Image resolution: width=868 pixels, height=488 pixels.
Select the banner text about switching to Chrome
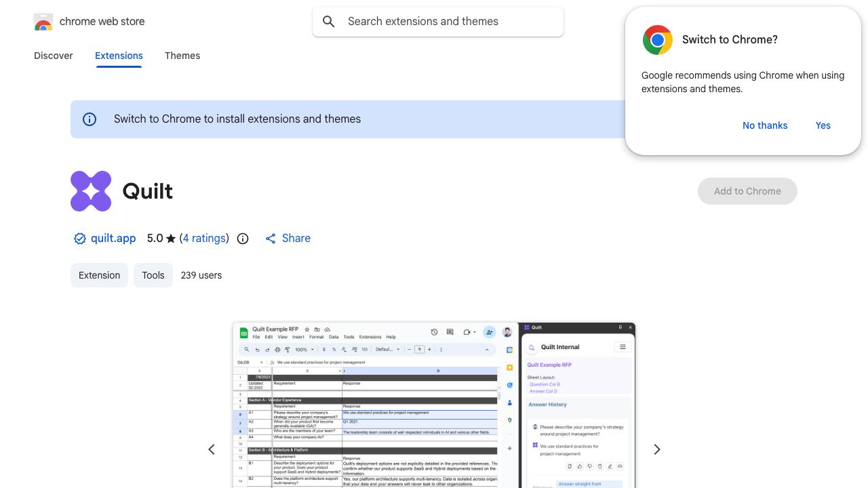(x=237, y=119)
